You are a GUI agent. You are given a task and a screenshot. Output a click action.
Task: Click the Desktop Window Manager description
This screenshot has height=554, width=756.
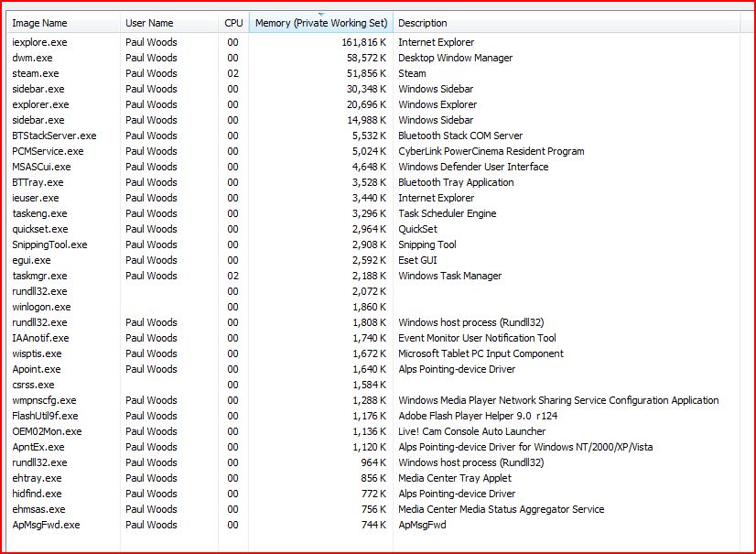click(455, 58)
